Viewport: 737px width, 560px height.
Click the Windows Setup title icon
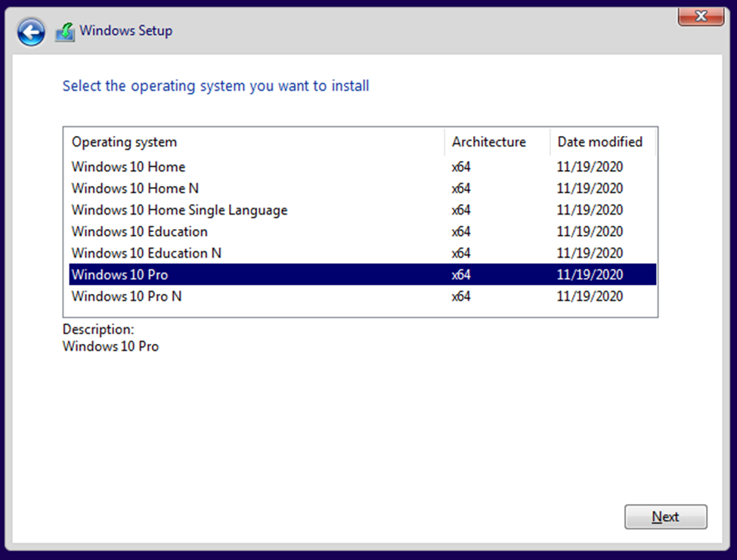coord(65,32)
